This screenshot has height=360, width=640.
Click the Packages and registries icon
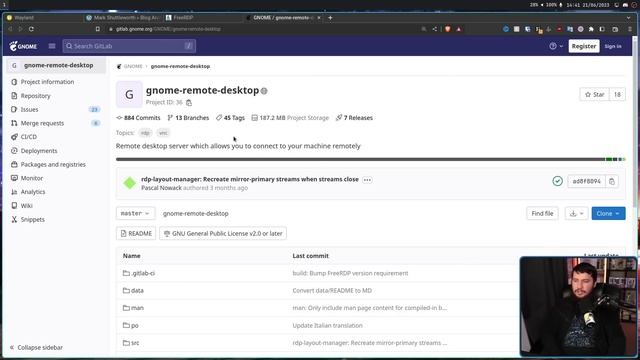point(14,164)
